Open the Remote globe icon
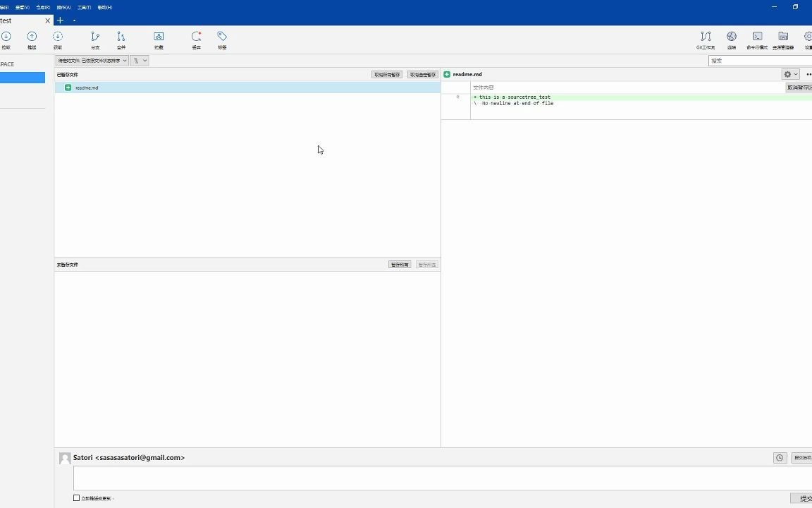The width and height of the screenshot is (812, 508). 731,40
